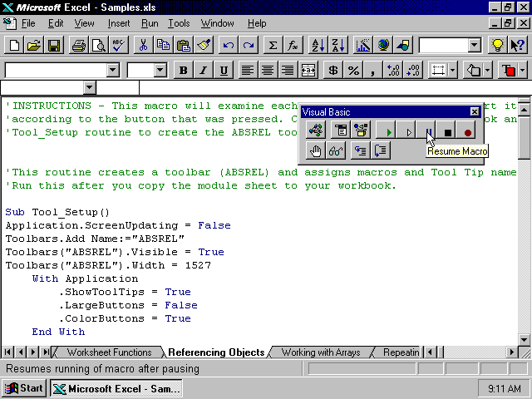
Task: Print using the printer icon
Action: (79, 45)
